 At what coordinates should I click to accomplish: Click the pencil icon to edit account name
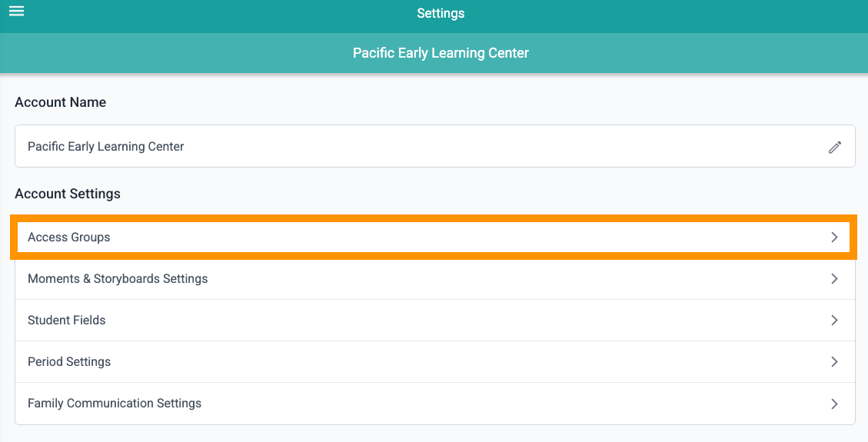(835, 147)
